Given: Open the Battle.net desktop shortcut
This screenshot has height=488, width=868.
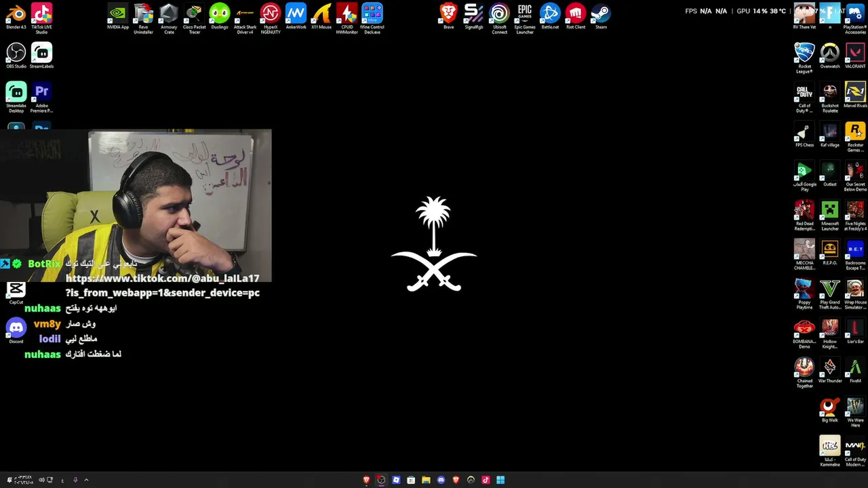Looking at the screenshot, I should pos(550,17).
